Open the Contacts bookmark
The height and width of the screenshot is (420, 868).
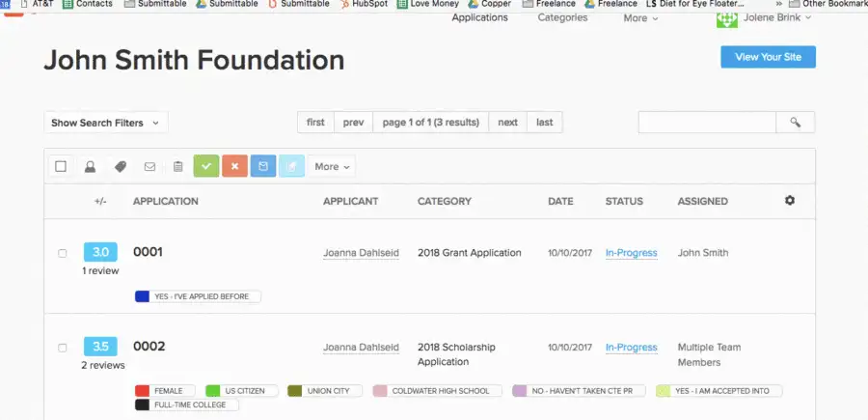88,4
